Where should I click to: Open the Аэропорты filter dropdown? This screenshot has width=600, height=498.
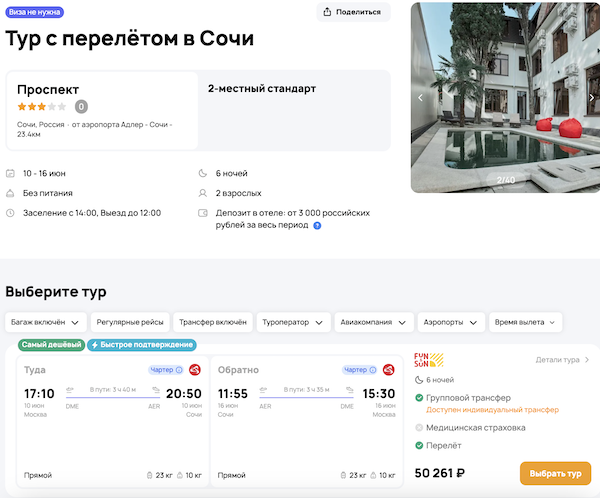tap(451, 323)
